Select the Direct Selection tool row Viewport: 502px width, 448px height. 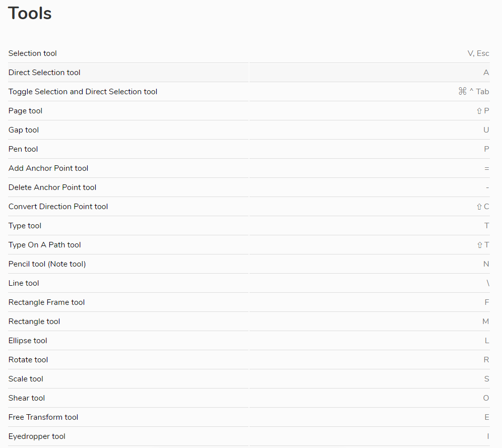pyautogui.click(x=44, y=73)
